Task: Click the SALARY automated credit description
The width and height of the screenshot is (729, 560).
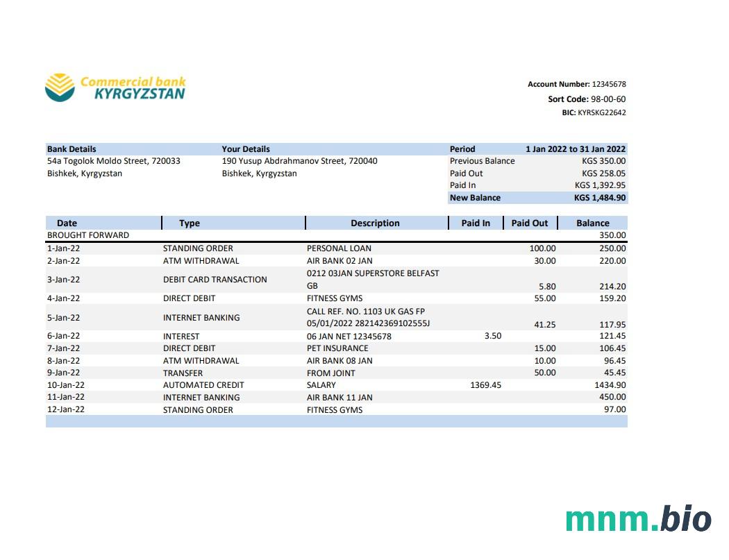Action: pos(321,385)
